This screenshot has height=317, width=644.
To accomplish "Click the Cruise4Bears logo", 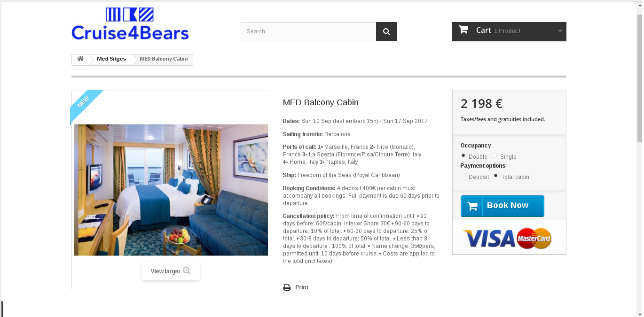I will pyautogui.click(x=130, y=23).
